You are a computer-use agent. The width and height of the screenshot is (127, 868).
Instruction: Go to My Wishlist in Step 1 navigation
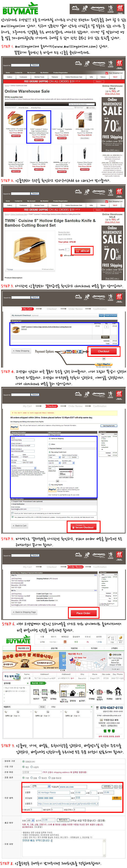pyautogui.click(x=44, y=73)
